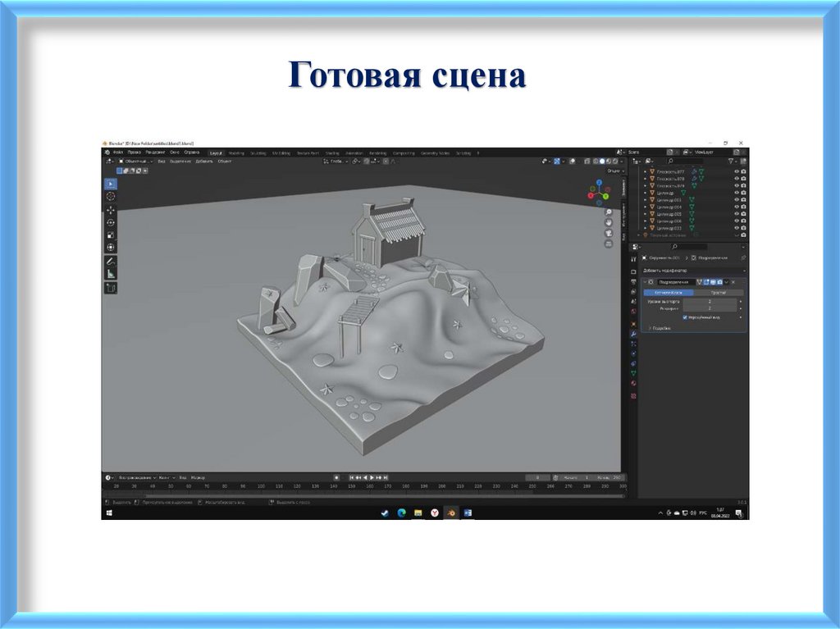Jump to the timeline start frame button

(351, 477)
